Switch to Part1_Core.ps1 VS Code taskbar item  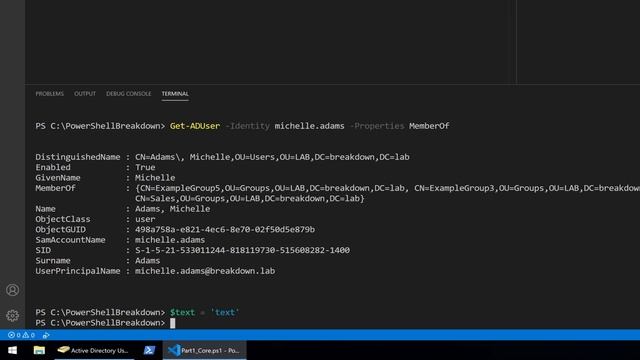205,350
